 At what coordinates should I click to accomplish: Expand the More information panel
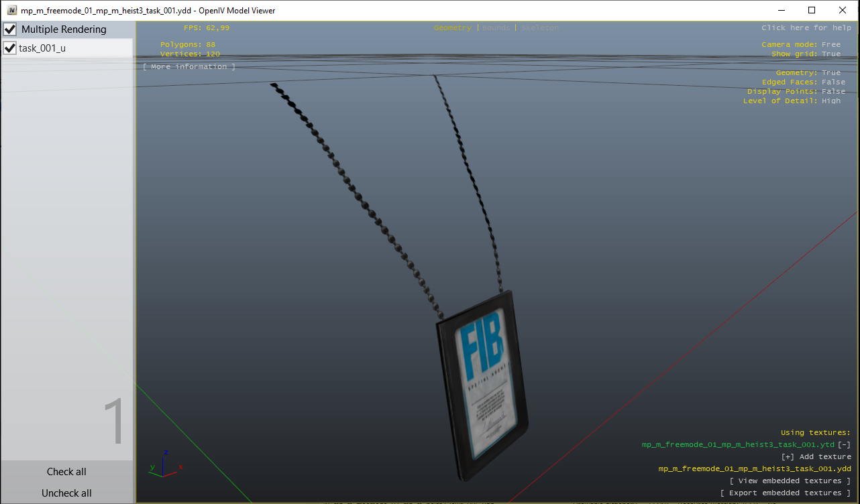[x=189, y=66]
